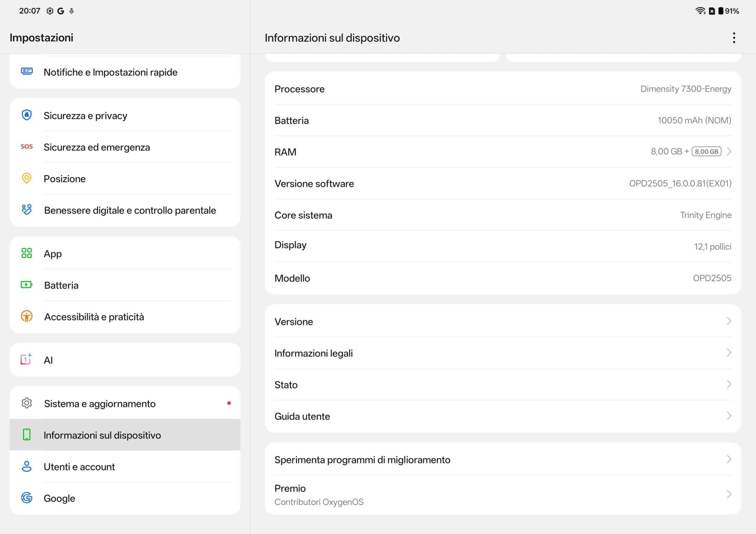Tap the 8,00 GB RAM expansion badge
This screenshot has height=534, width=756.
(x=706, y=151)
